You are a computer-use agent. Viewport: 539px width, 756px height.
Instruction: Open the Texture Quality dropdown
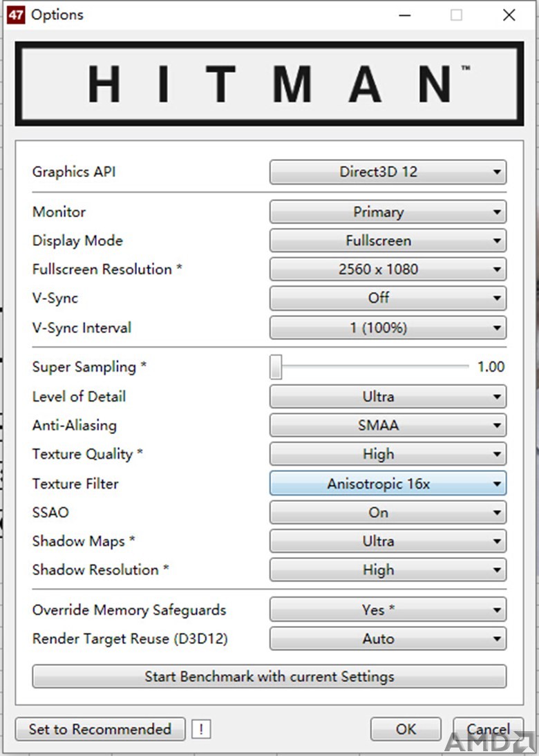[388, 454]
